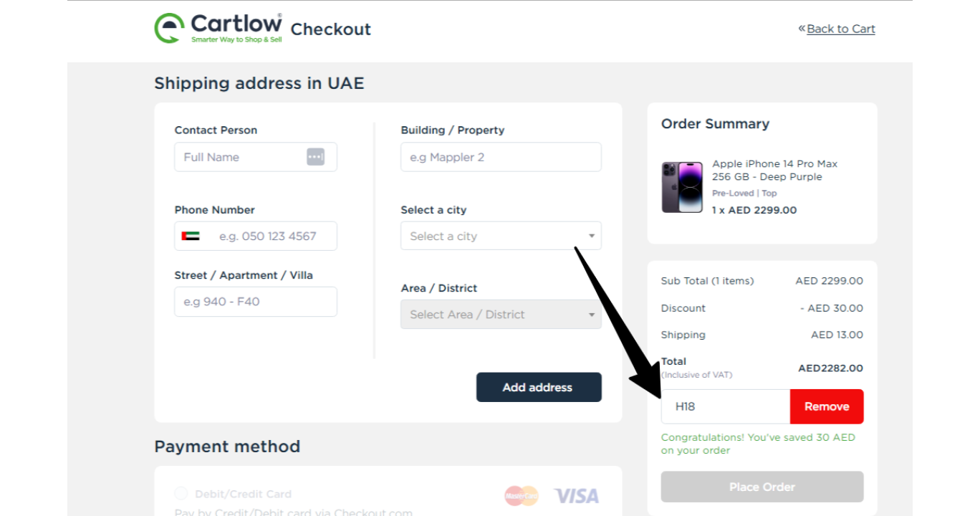This screenshot has height=516, width=980.
Task: Click the coupon code field containing H18
Action: pyautogui.click(x=726, y=406)
